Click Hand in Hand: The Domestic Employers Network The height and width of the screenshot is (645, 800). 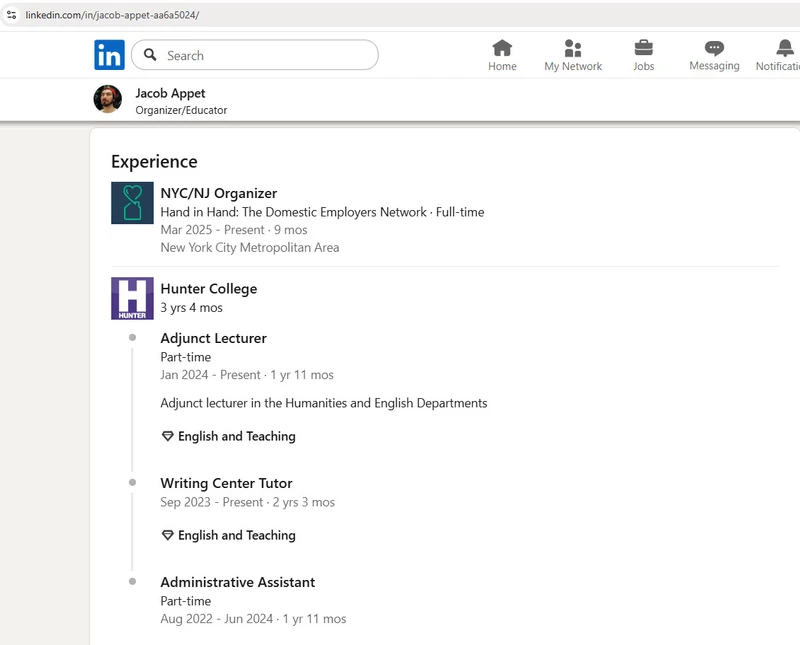[293, 212]
